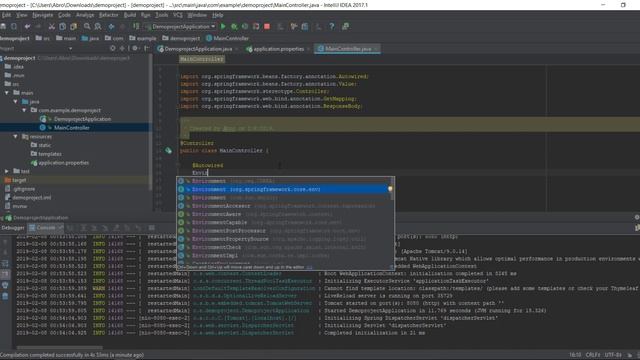Viewport: 640px width, 360px height.
Task: Click the Cut scissors icon
Action: (51, 27)
